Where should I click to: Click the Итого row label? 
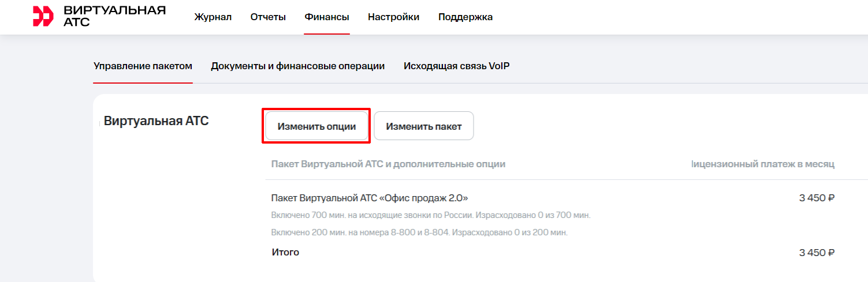pyautogui.click(x=285, y=252)
